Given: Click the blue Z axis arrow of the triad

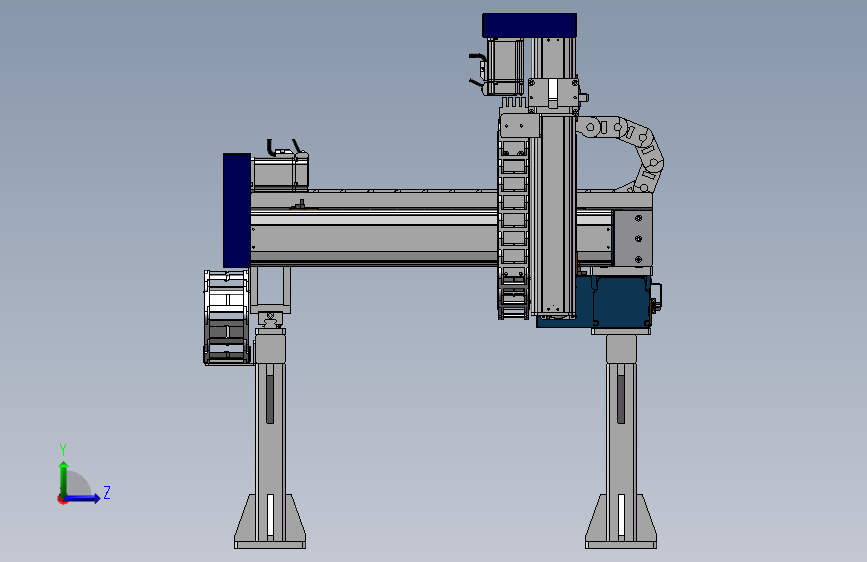Looking at the screenshot, I should [x=82, y=498].
